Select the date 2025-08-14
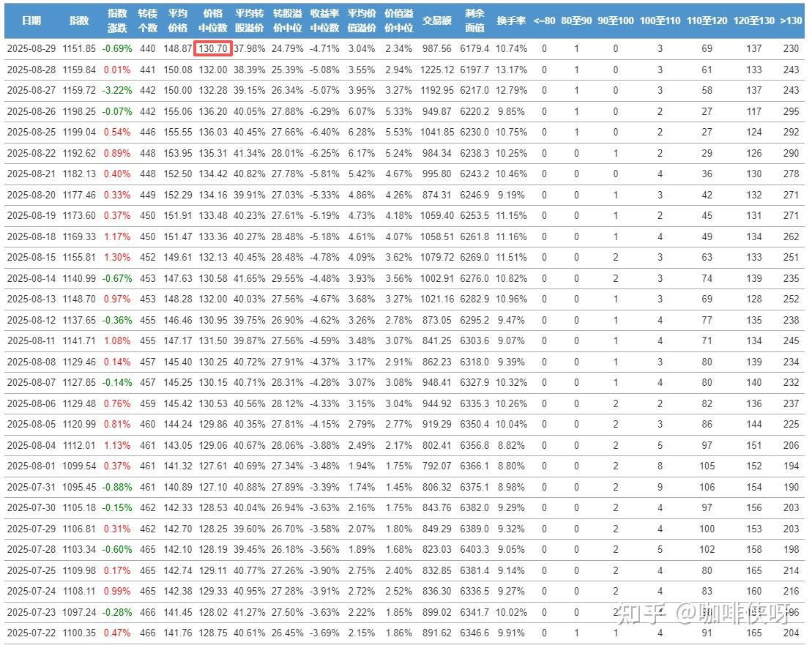 [31, 279]
